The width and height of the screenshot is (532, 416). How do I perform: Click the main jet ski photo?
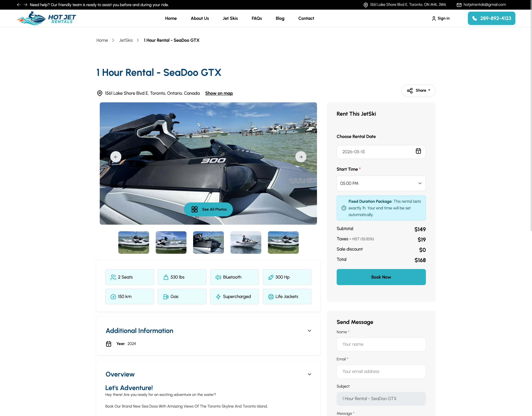pos(208,163)
